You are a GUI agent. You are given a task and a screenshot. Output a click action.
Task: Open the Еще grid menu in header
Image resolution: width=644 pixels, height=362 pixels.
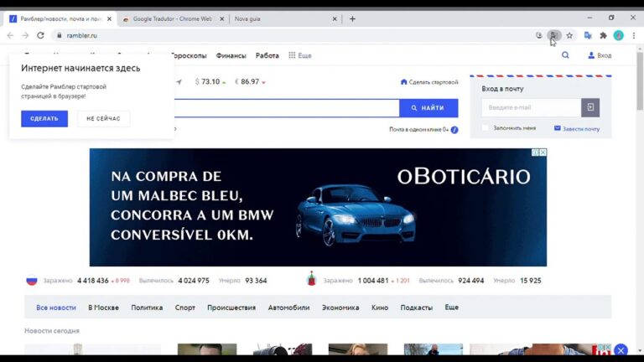[x=300, y=55]
